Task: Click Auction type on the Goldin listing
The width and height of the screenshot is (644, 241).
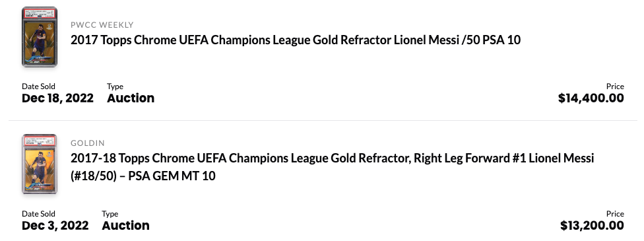Action: click(x=125, y=226)
